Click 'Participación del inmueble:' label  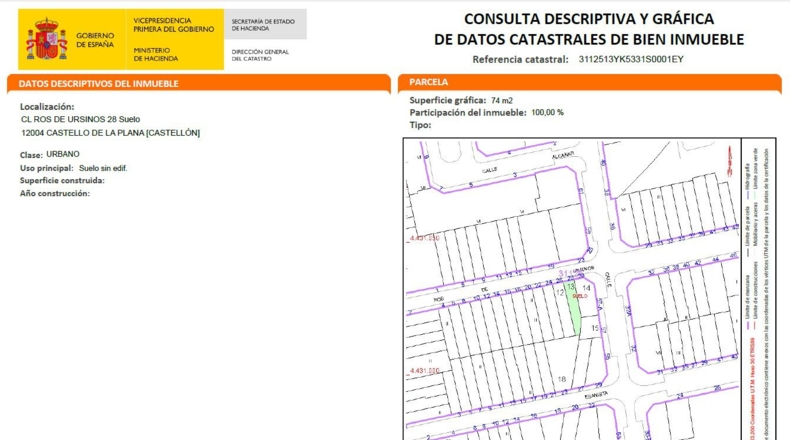468,113
